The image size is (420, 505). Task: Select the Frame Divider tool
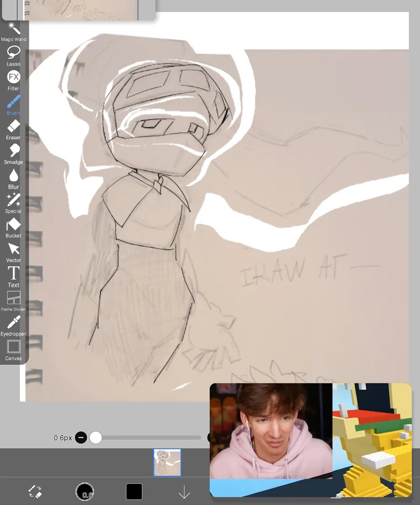[14, 301]
